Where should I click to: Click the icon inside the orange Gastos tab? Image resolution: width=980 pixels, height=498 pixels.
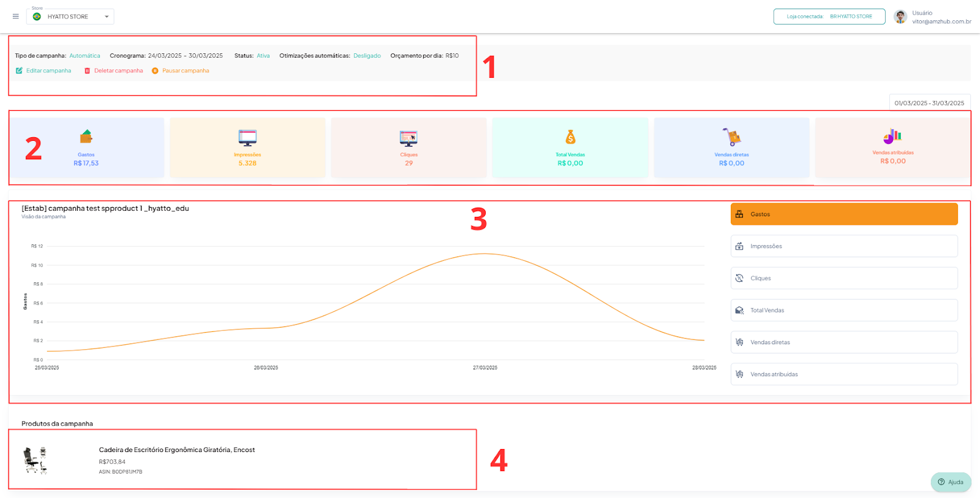(x=739, y=214)
